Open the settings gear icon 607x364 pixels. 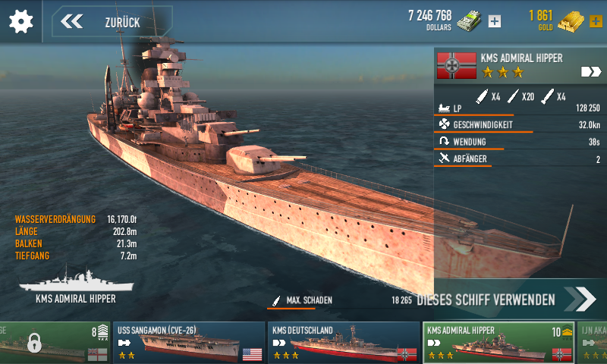click(21, 21)
